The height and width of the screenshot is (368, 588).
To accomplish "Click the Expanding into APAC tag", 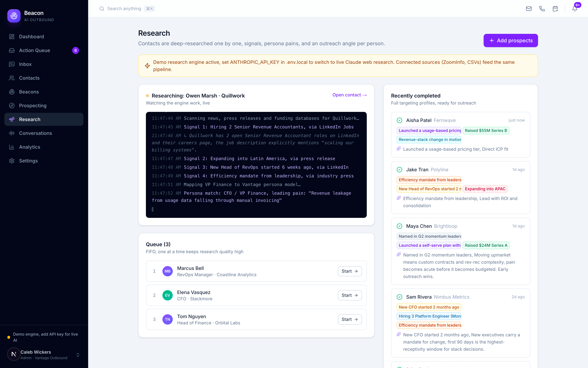I will click(485, 189).
